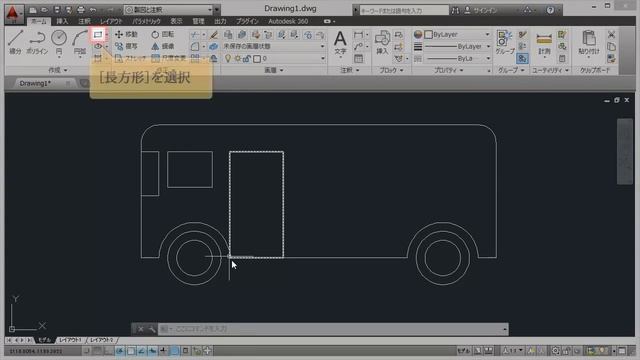The image size is (640, 360).
Task: Expand the ユーティリティ (Utilities) panel title
Action: [550, 70]
